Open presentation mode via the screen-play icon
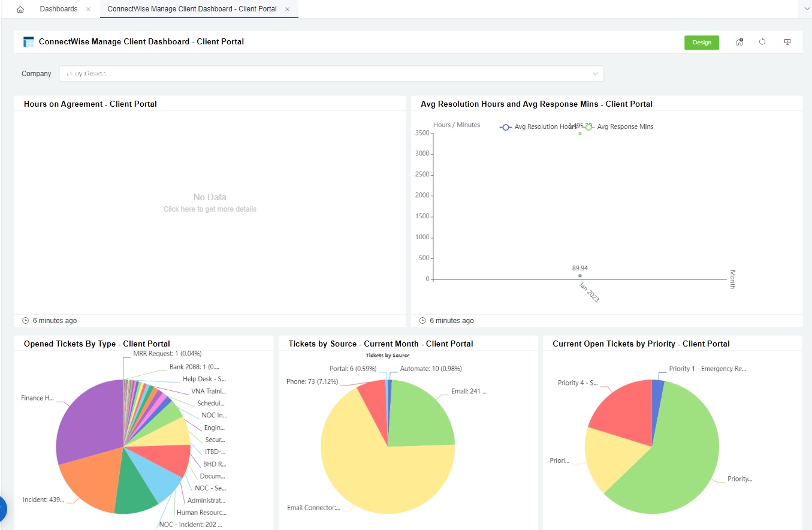The image size is (812, 530). (x=787, y=42)
